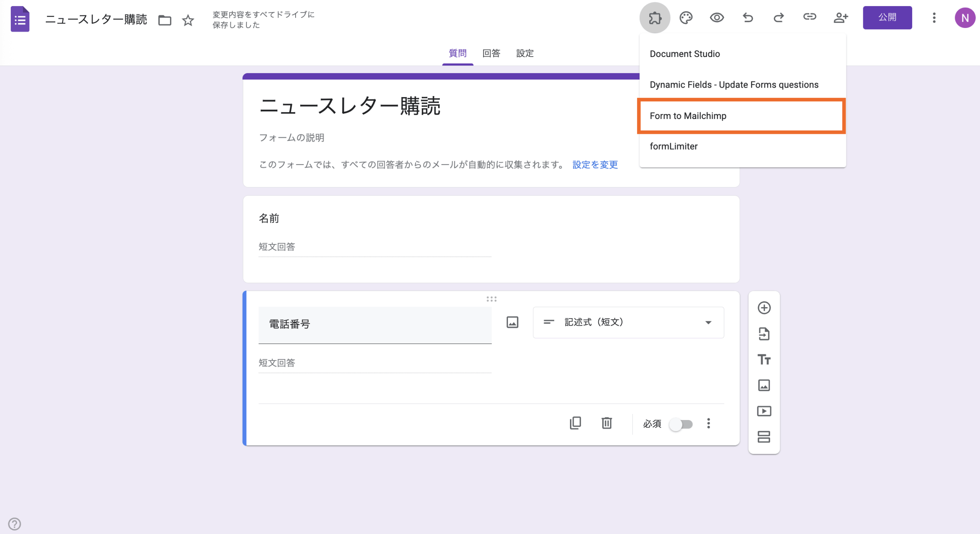
Task: Click the redo arrow
Action: (x=779, y=18)
